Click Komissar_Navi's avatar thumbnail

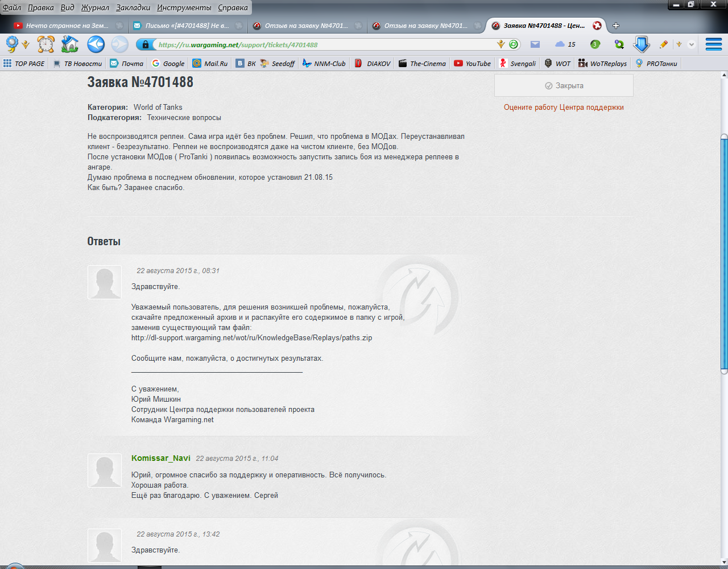coord(105,471)
